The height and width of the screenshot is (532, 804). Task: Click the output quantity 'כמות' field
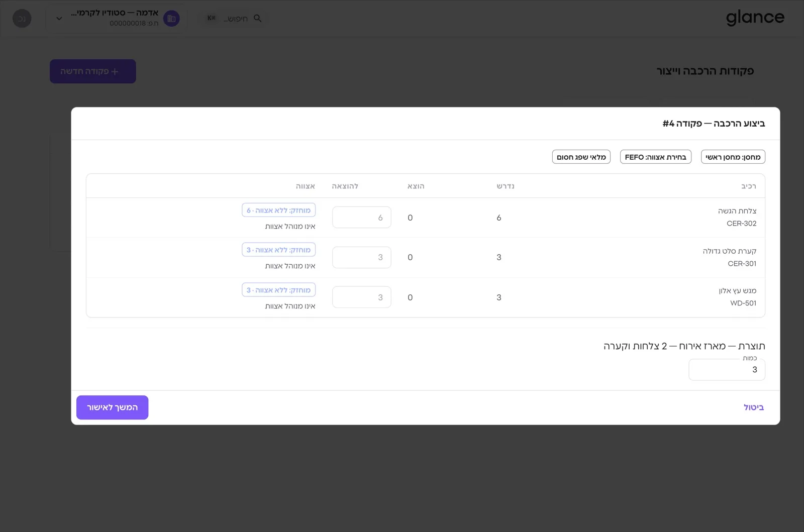[x=727, y=370]
